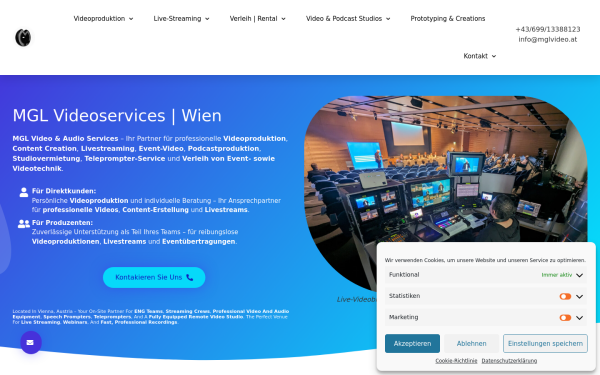Click the 'Located in Vienna, Austria' paragraph
The width and height of the screenshot is (600, 375).
151,317
